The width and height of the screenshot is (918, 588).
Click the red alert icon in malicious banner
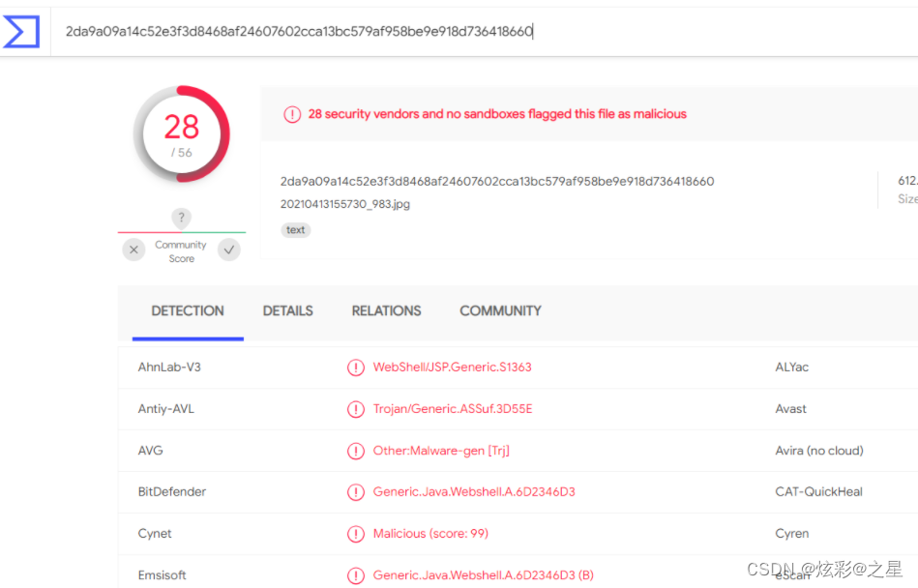point(292,114)
